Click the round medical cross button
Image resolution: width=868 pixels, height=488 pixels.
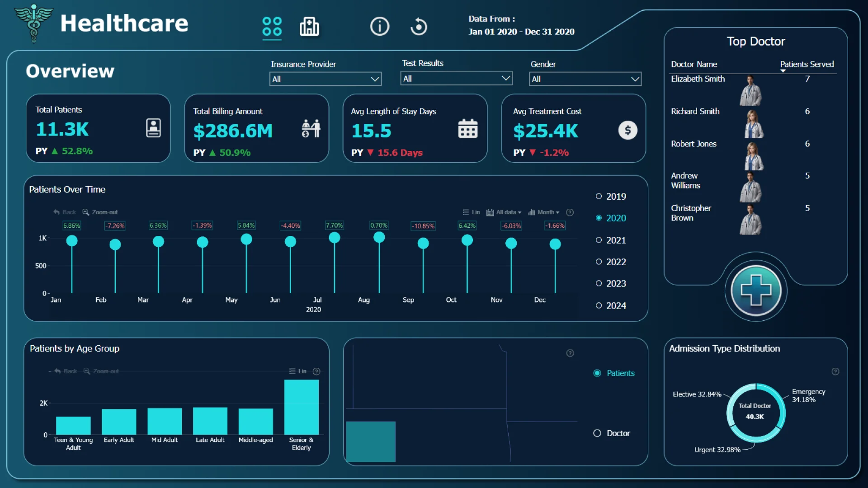click(755, 291)
